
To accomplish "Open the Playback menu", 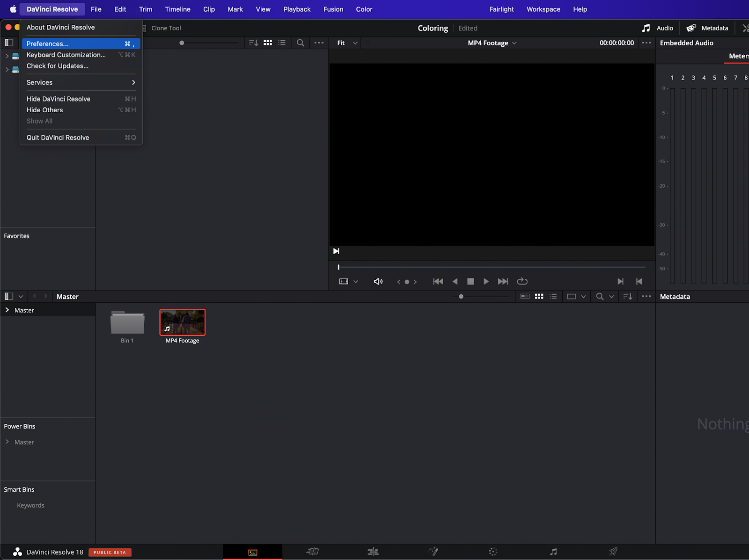I will click(x=297, y=9).
